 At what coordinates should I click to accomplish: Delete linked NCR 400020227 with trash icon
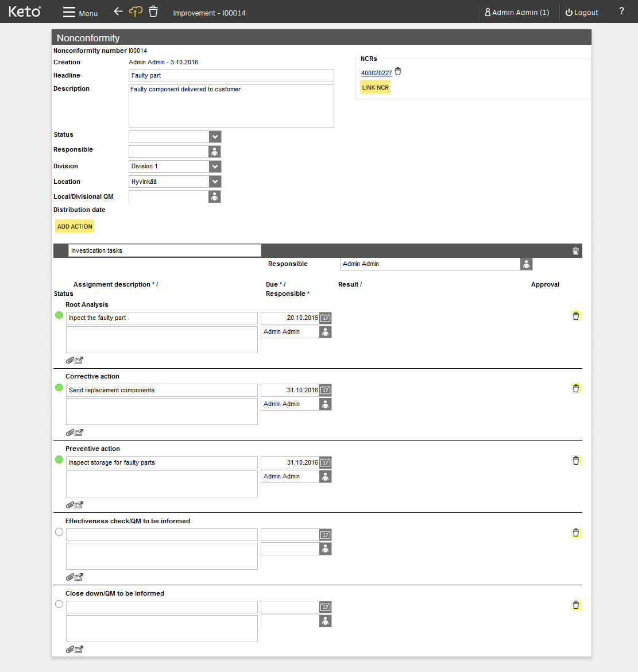coord(398,72)
